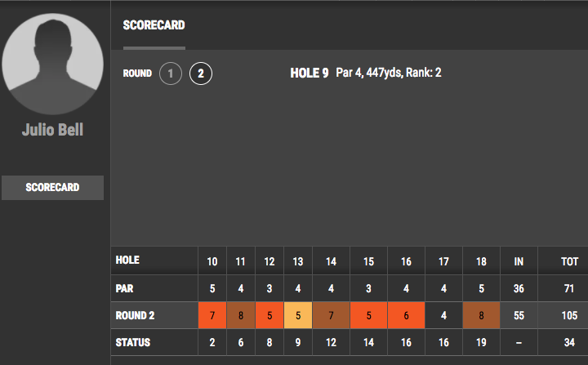Select hole 16 score of 6

point(406,315)
